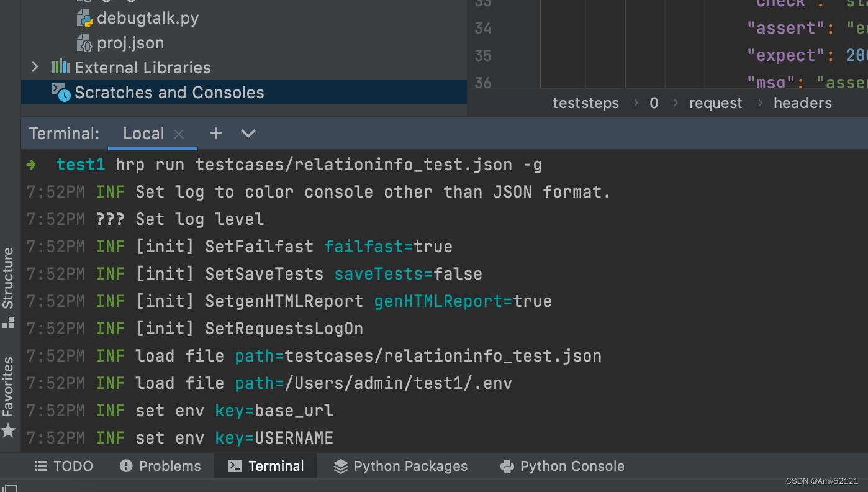The image size is (868, 492).
Task: Click the Scratches and Consoles icon
Action: click(x=61, y=93)
